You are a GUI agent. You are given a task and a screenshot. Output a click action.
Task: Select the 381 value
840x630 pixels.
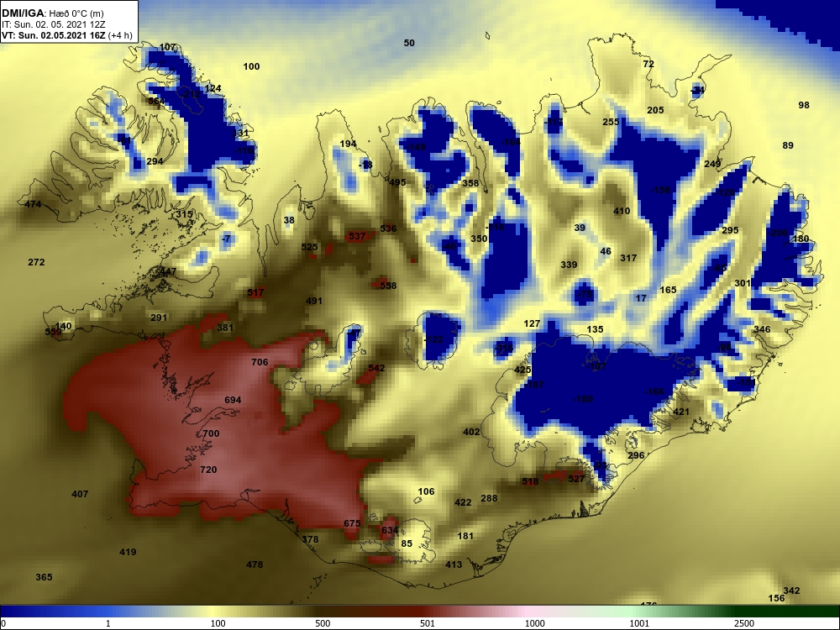click(x=225, y=328)
